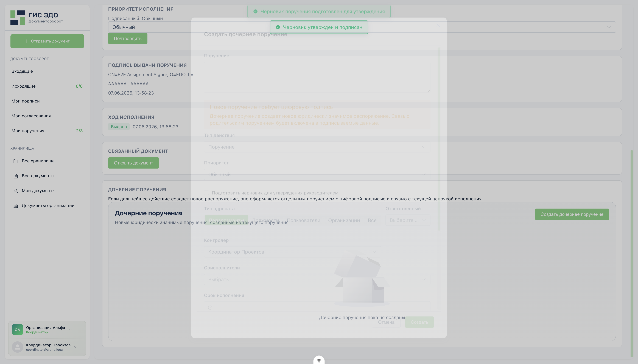The width and height of the screenshot is (638, 364).
Task: Open the Соисполнители dropdown
Action: (317, 279)
